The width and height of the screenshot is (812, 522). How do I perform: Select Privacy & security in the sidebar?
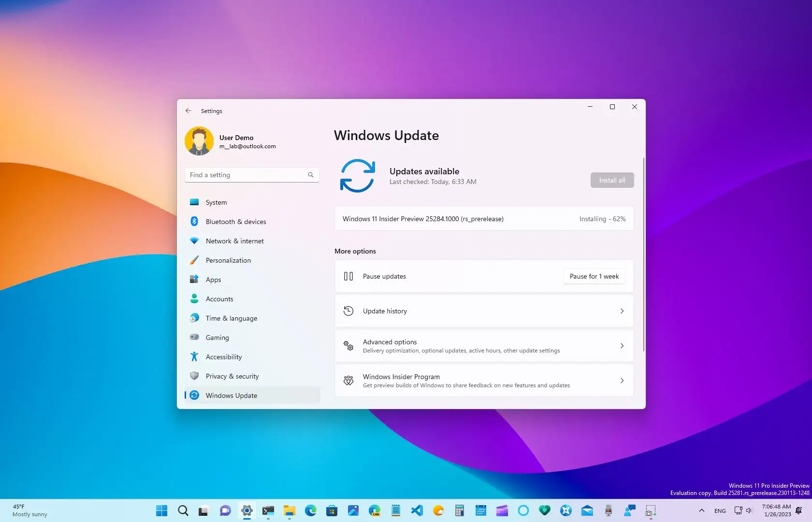[252, 376]
